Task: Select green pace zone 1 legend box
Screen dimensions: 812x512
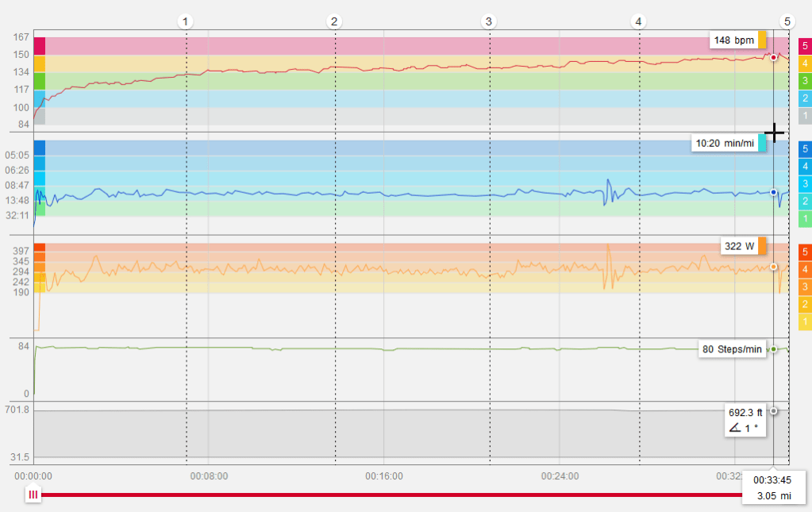Action: tap(805, 218)
